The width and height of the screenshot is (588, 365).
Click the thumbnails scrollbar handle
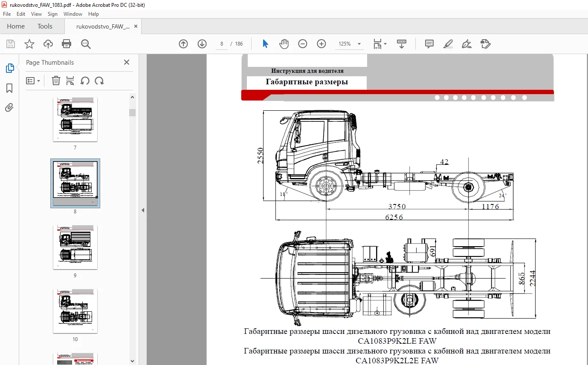point(132,112)
